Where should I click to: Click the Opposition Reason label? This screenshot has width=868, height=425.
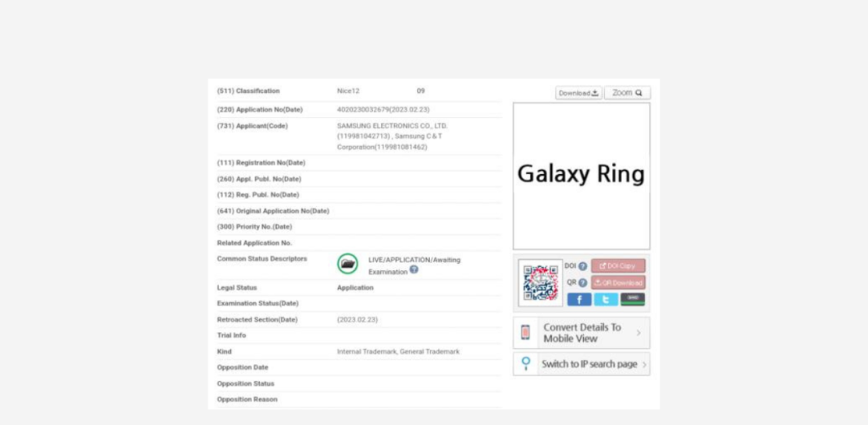[x=248, y=400]
